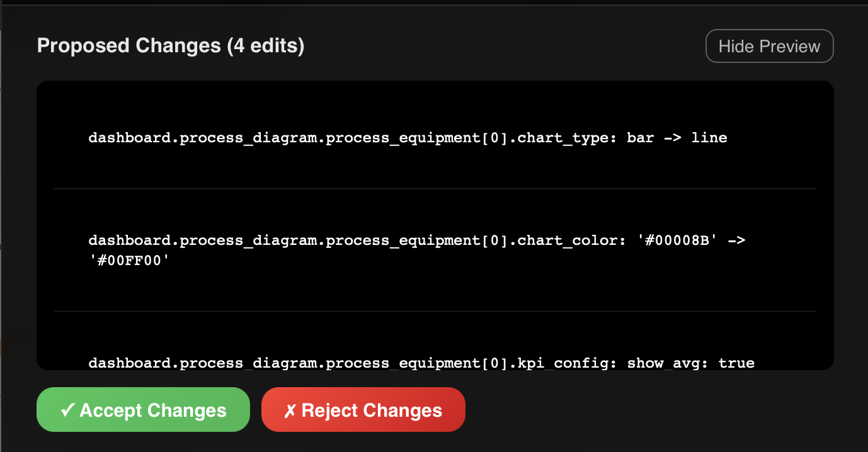Select the kpi_config edit entry
This screenshot has height=452, width=868.
(x=420, y=363)
